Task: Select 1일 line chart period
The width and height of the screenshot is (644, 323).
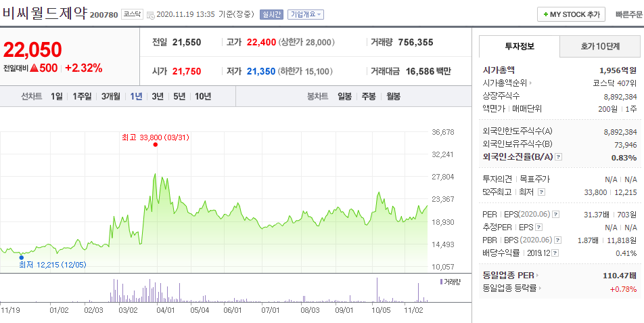Action: pos(57,97)
